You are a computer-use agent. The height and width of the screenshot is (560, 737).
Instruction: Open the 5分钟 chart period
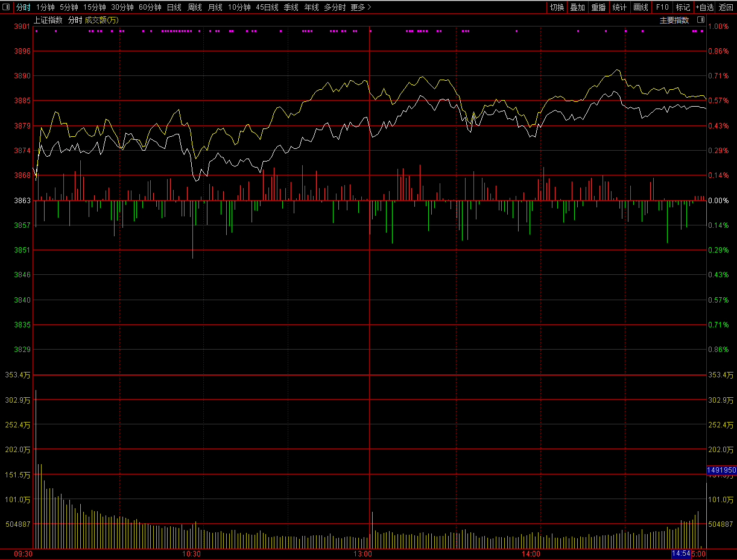coord(69,7)
